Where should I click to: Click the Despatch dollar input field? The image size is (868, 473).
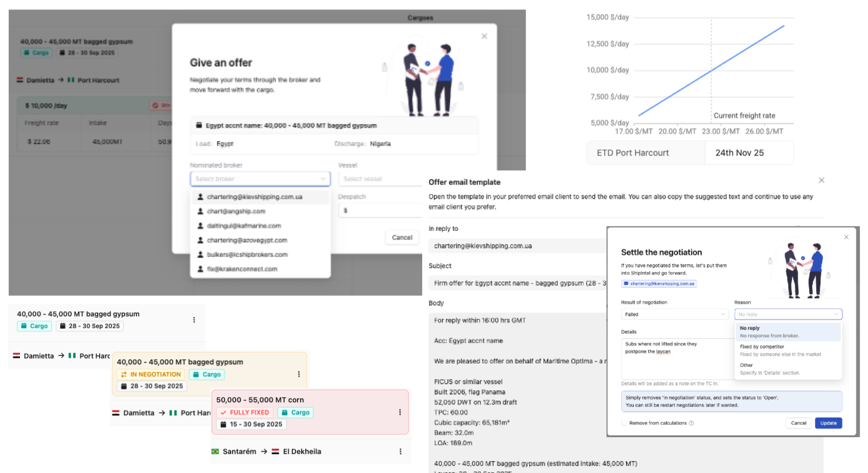click(x=380, y=210)
